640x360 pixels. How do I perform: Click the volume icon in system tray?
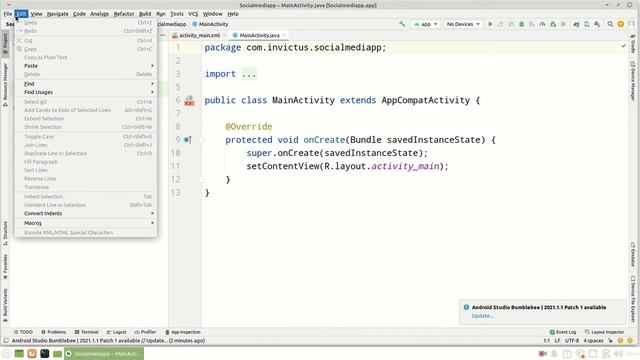619,354
